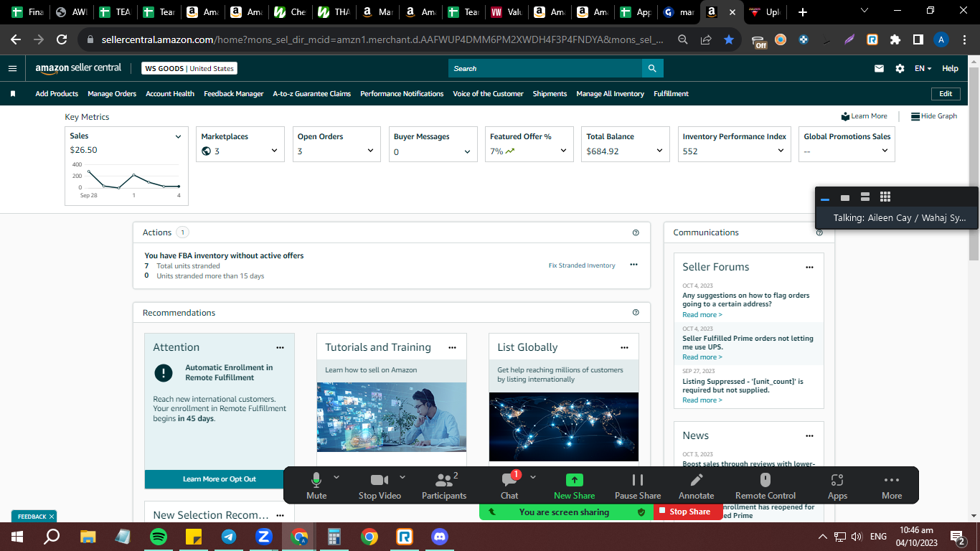Screen dimensions: 980x551
Task: Open the Windows Start menu
Action: point(17,537)
